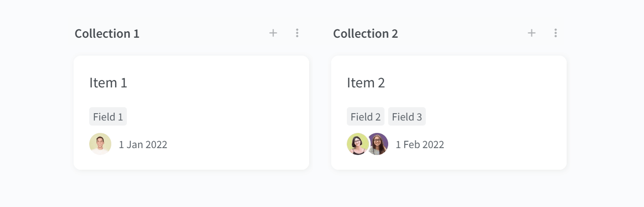Image resolution: width=644 pixels, height=207 pixels.
Task: Add a new item to Collection 1
Action: point(273,33)
